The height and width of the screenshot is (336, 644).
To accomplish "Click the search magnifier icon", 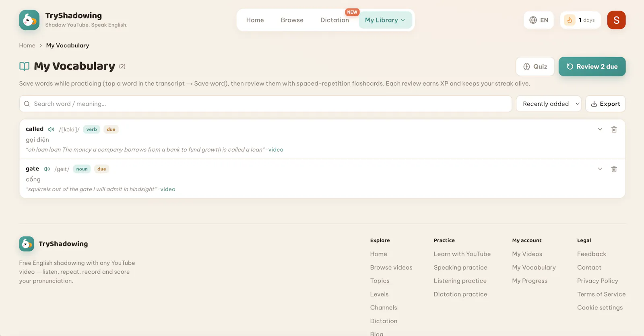I will pos(27,104).
